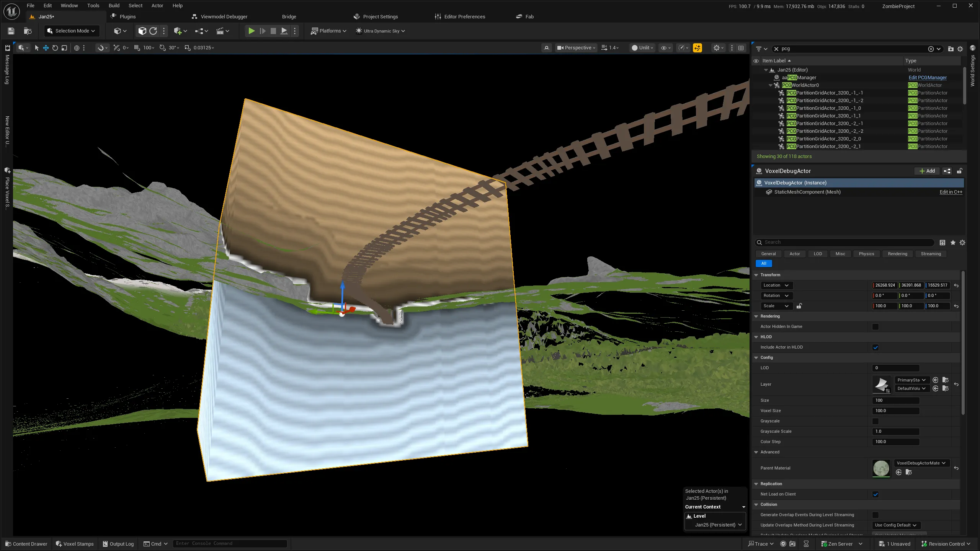
Task: Click the scale lock icon
Action: pos(799,306)
